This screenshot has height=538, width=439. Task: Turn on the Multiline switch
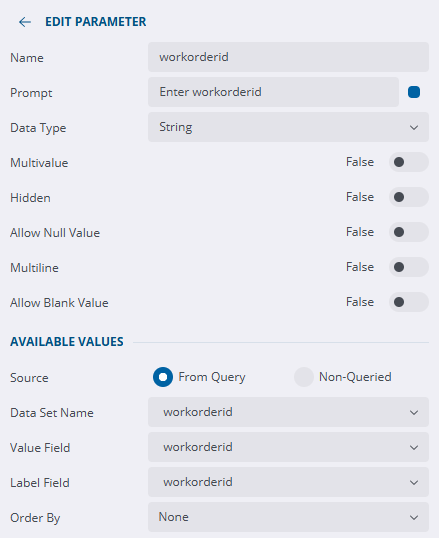click(x=408, y=267)
